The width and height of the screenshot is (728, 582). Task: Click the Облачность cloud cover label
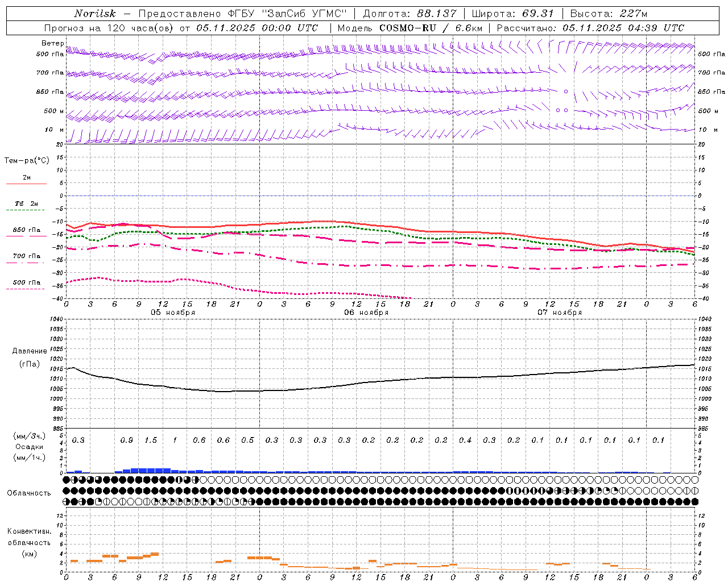[x=28, y=493]
